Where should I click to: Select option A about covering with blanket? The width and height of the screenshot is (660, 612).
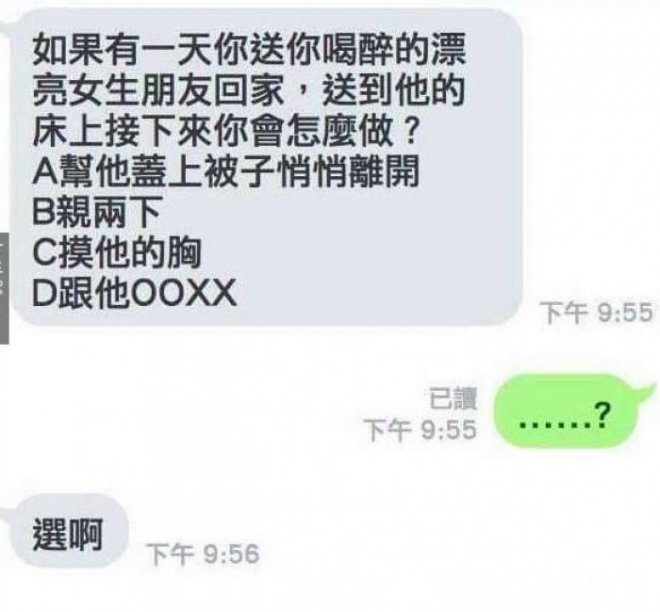tap(226, 171)
